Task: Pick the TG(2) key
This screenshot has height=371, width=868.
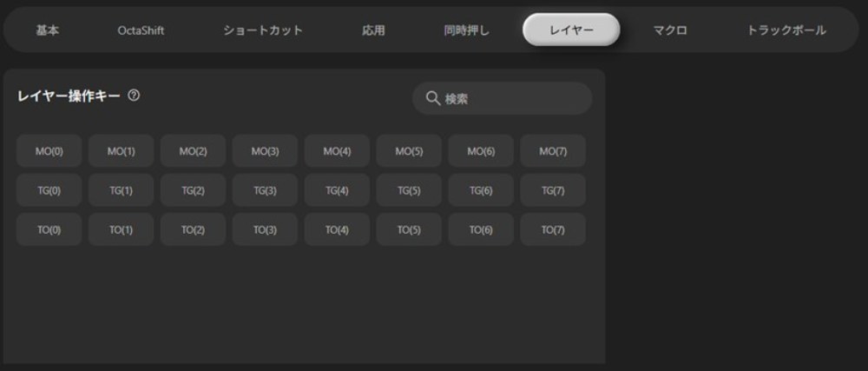Action: [x=194, y=190]
